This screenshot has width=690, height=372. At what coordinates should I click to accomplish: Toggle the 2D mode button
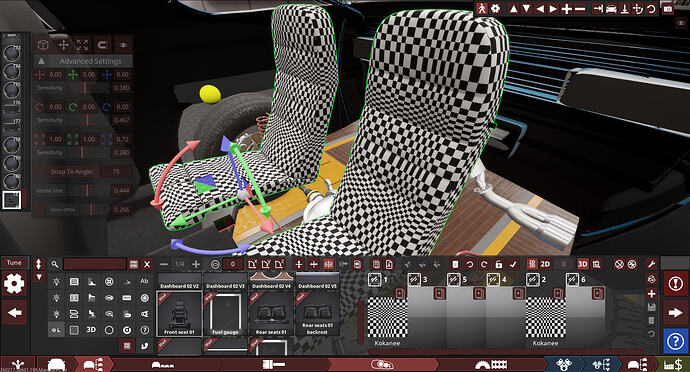[545, 264]
